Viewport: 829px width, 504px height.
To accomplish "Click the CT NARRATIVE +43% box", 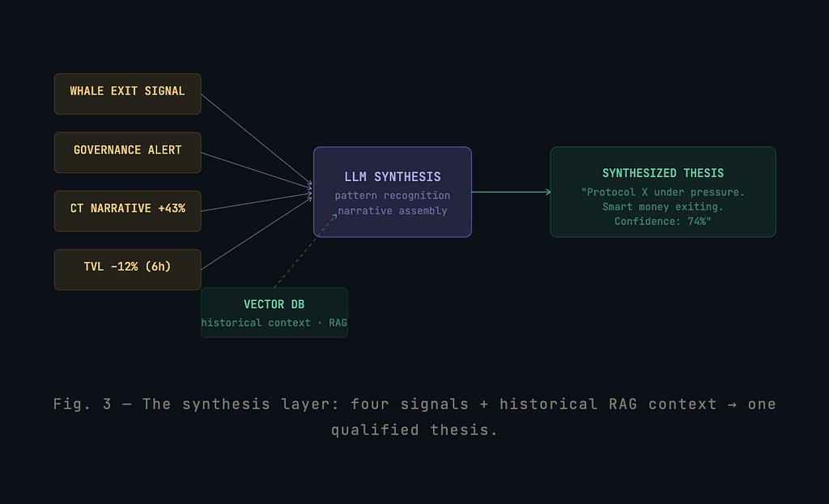I will [x=127, y=211].
